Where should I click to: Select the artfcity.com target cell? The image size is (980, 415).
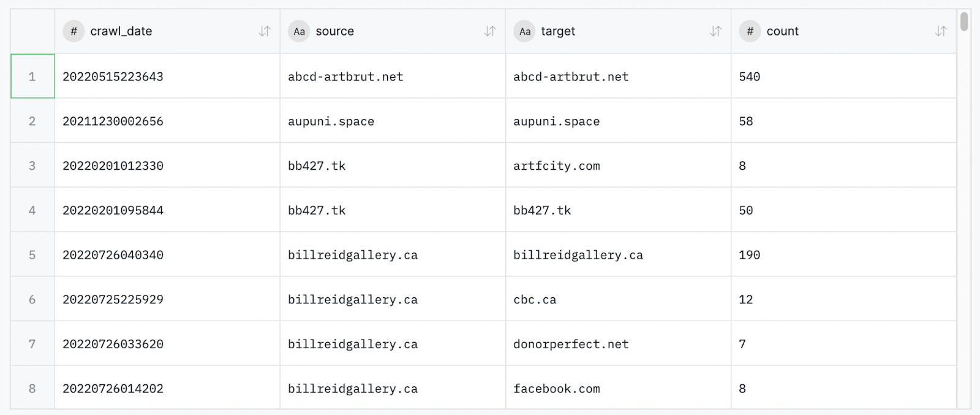[x=618, y=166]
